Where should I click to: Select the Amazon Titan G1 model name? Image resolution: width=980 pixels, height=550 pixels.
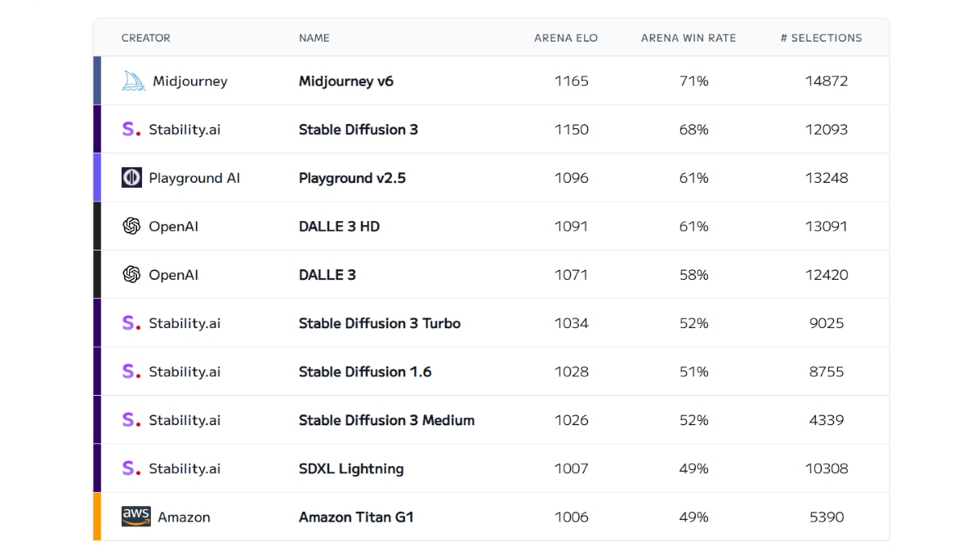(356, 517)
